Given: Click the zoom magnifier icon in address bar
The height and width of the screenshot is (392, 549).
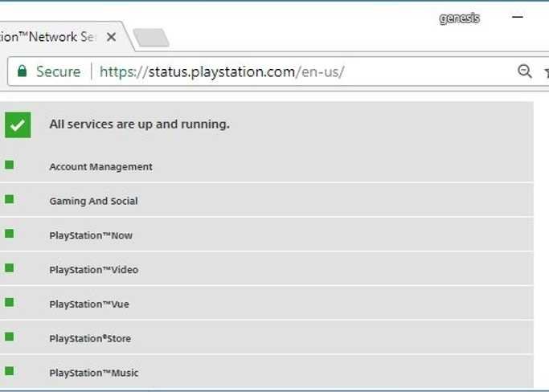Looking at the screenshot, I should [x=525, y=71].
